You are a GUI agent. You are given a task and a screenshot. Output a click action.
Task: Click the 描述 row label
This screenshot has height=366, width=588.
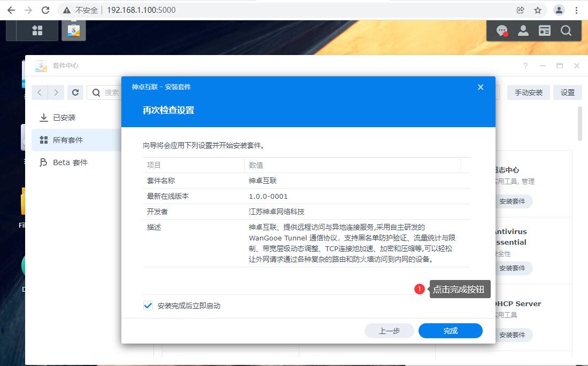tap(154, 227)
